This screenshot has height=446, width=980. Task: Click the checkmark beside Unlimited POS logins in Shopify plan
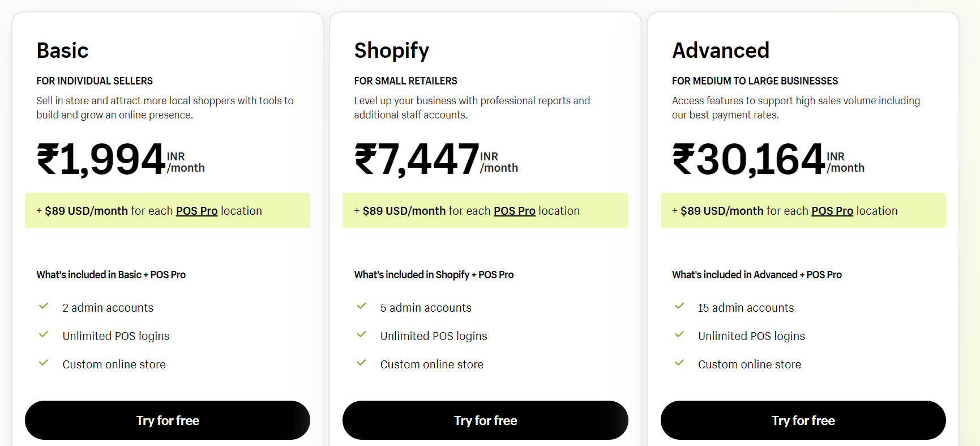click(x=362, y=334)
